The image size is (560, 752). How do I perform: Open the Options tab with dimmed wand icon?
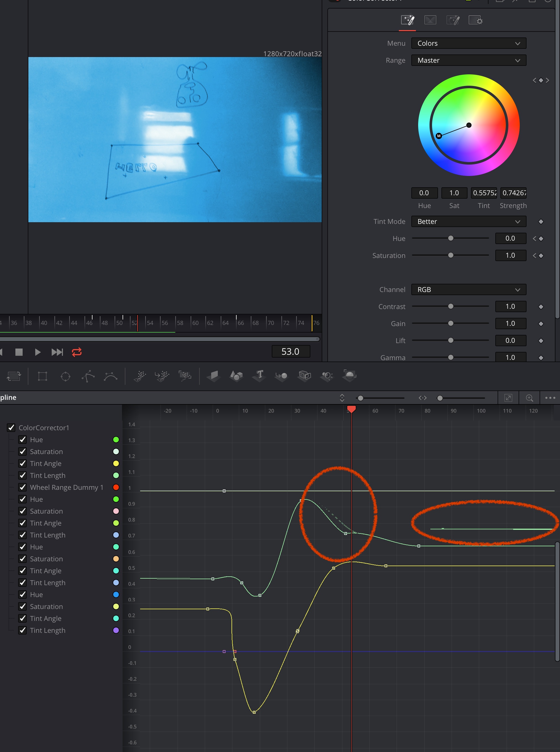[x=453, y=20]
